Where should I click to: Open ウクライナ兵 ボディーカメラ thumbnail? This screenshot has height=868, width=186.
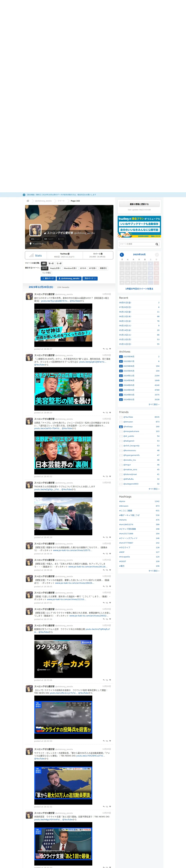tap(63, 656)
